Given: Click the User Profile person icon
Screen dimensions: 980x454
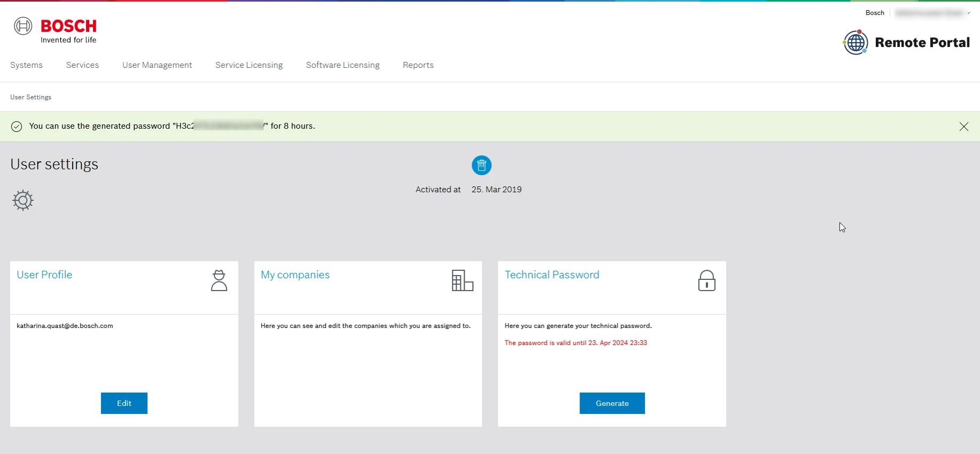Looking at the screenshot, I should (219, 280).
